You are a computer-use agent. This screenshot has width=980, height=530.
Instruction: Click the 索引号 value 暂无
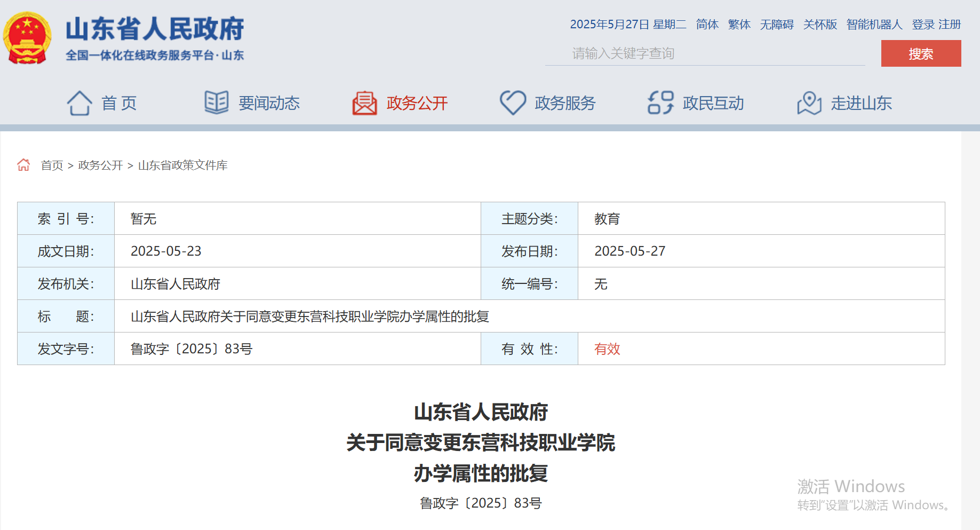(144, 219)
